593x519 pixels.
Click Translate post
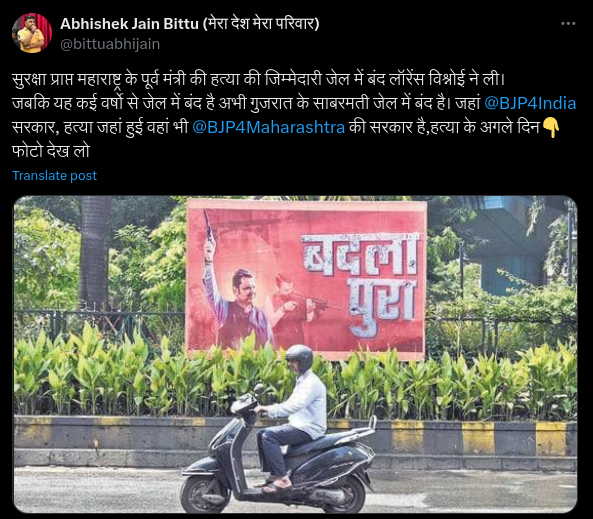54,176
